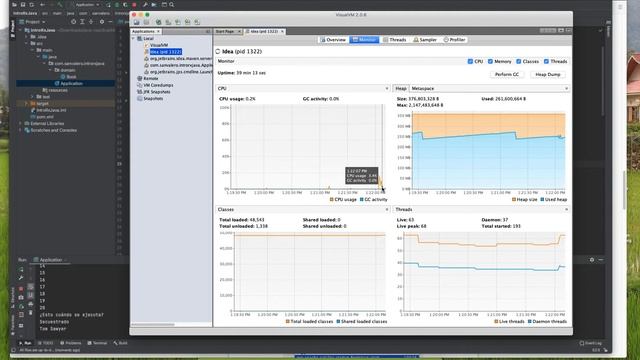Close the Applications panel tab

tap(158, 31)
